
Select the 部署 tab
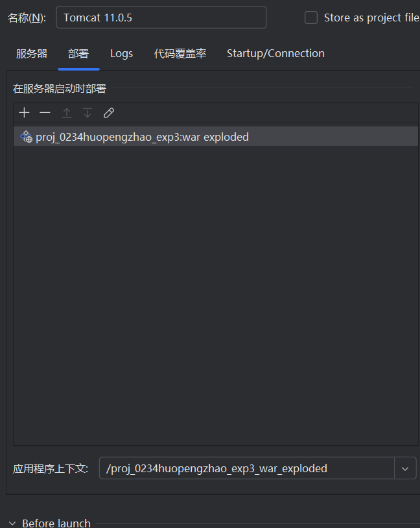[78, 54]
